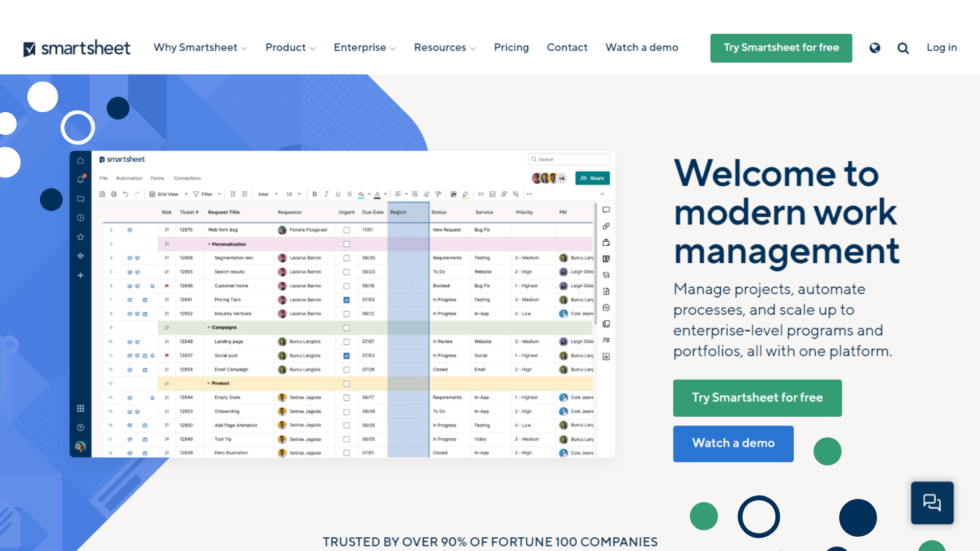
Task: Open Favorites star icon in sidebar
Action: point(81,237)
